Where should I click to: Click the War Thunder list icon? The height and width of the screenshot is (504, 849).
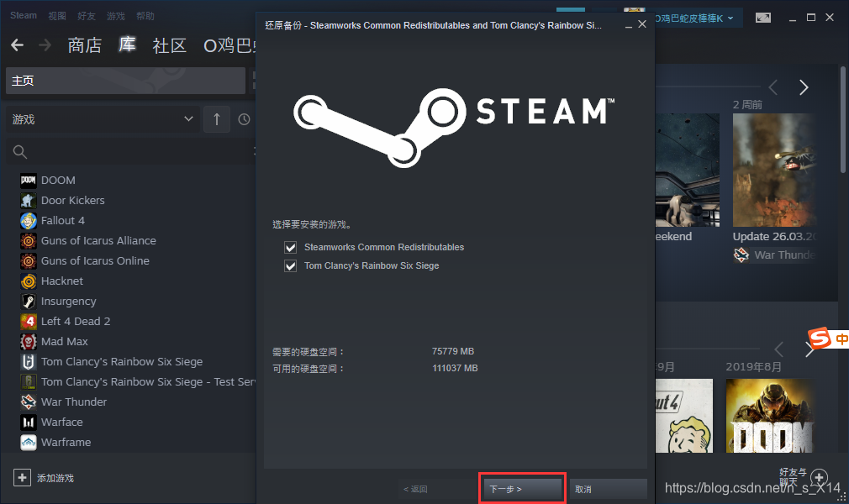[x=28, y=402]
